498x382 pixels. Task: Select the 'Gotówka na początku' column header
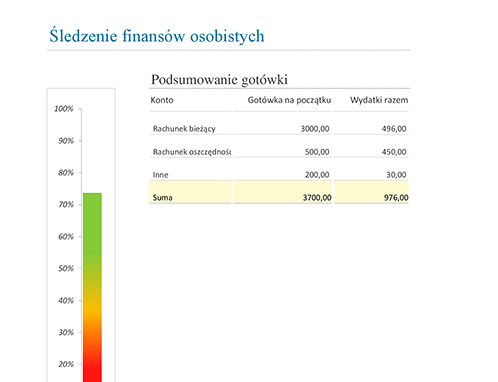point(289,100)
